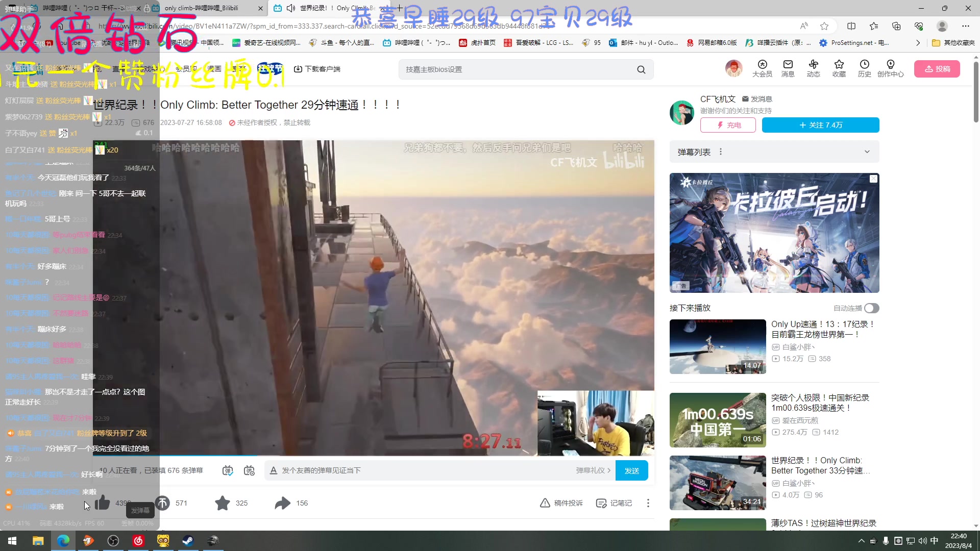980x551 pixels.
Task: Open browser collections icon
Action: click(896, 26)
